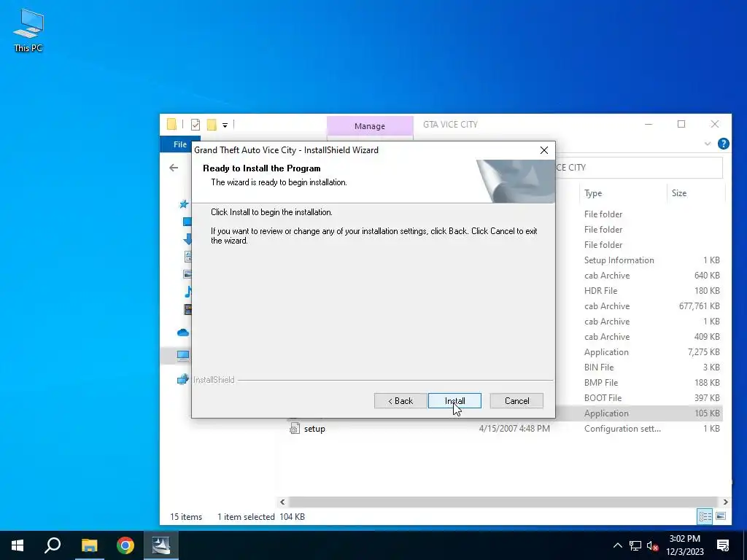Click the New folder icon in title bar
This screenshot has height=560, width=747.
click(x=212, y=125)
